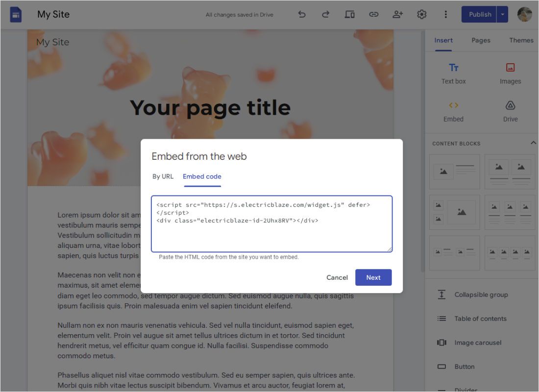Screen dimensions: 539x392
Task: Select the two-image column content block
Action: [x=510, y=171]
